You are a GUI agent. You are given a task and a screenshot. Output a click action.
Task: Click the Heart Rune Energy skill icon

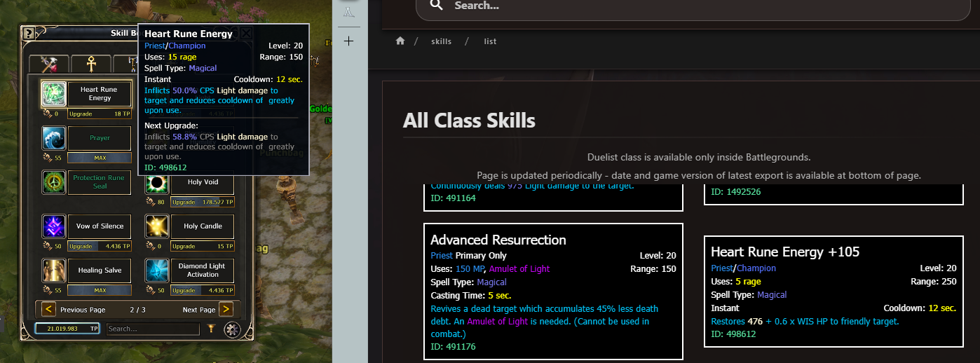tap(54, 94)
